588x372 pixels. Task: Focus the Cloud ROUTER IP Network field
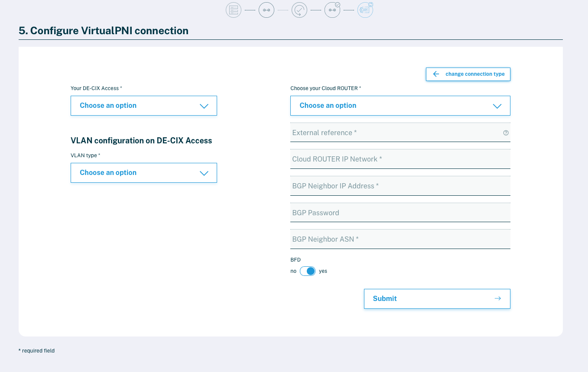pos(400,159)
